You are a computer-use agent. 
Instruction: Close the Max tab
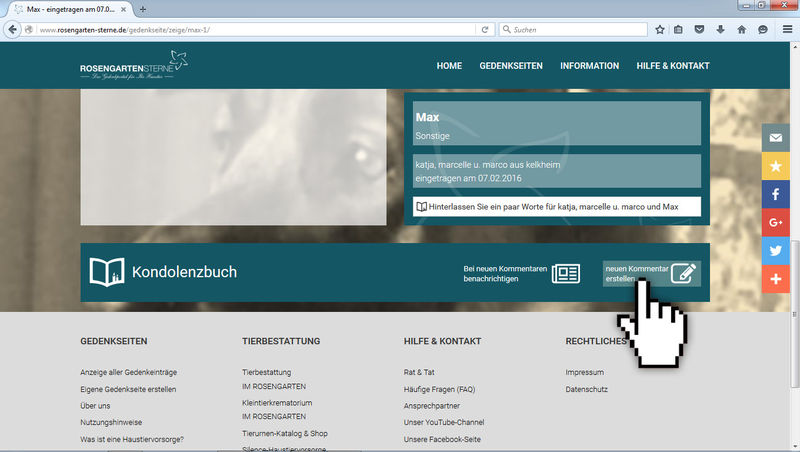click(123, 9)
